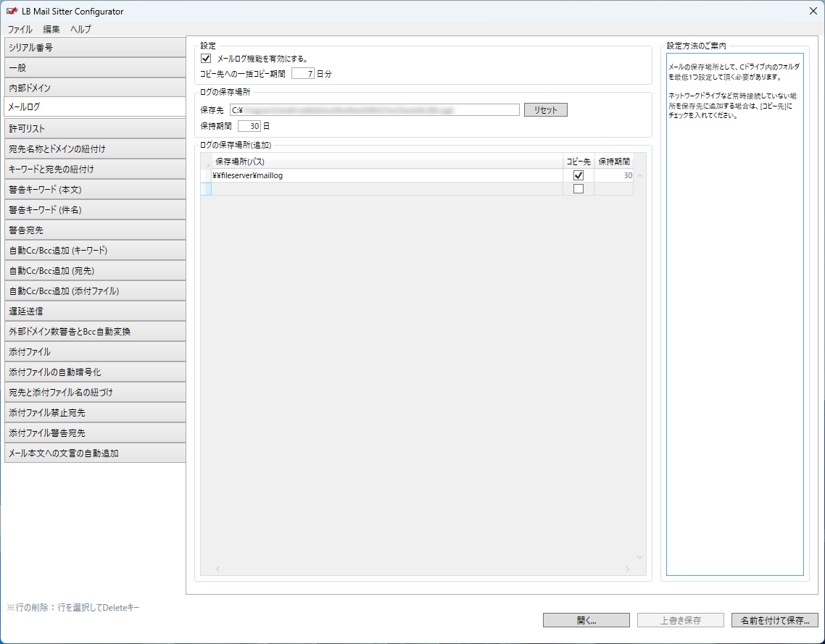Open 警告キーワード (本文) section
Viewport: 825px width, 644px height.
tap(95, 189)
